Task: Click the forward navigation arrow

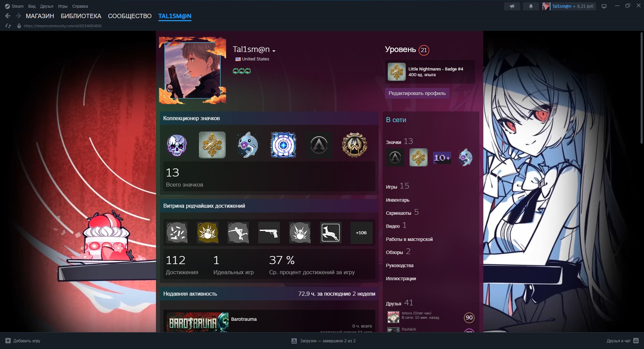Action: (x=18, y=16)
